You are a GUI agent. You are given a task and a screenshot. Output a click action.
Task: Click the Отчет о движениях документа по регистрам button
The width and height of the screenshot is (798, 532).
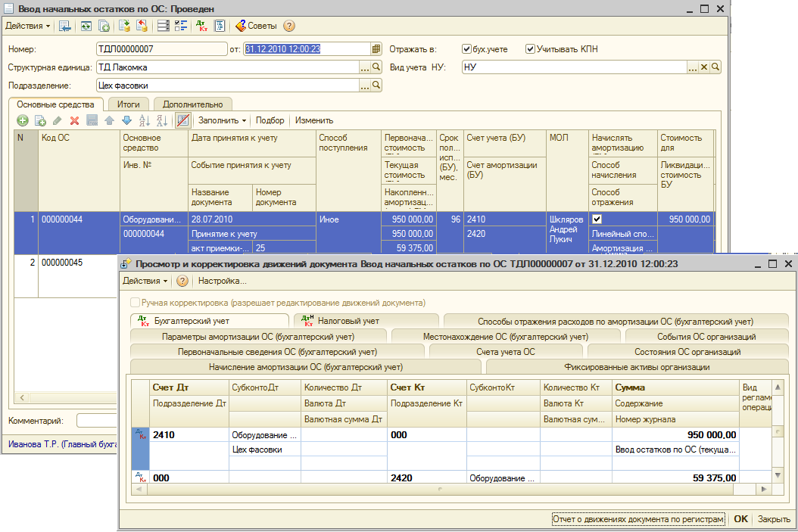pyautogui.click(x=638, y=519)
